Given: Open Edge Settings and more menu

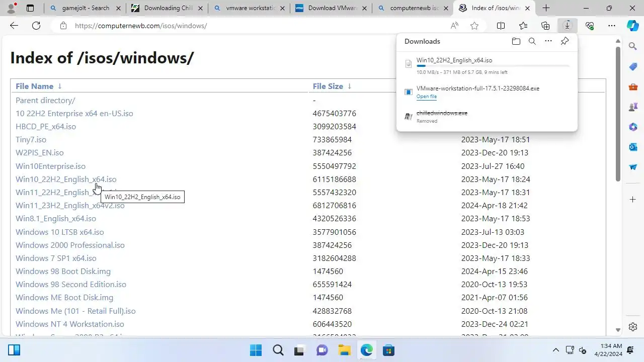Looking at the screenshot, I should [612, 26].
